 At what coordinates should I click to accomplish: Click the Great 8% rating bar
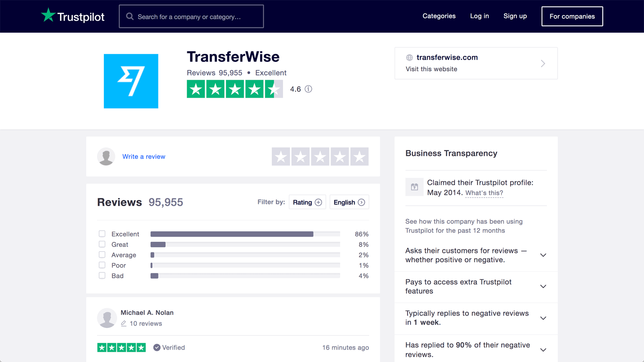245,244
